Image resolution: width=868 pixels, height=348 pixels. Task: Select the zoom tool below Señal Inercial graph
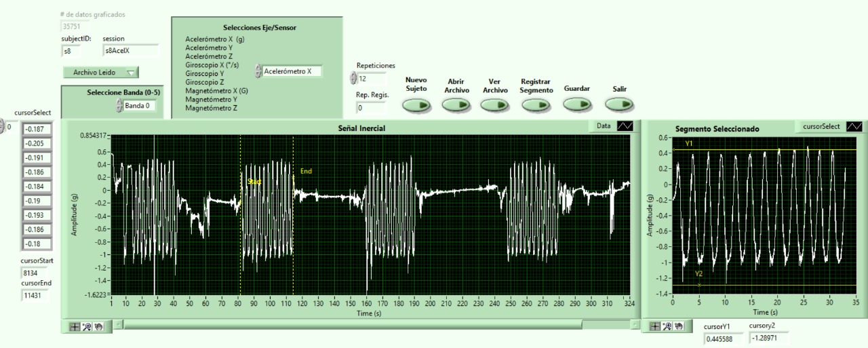[x=86, y=326]
